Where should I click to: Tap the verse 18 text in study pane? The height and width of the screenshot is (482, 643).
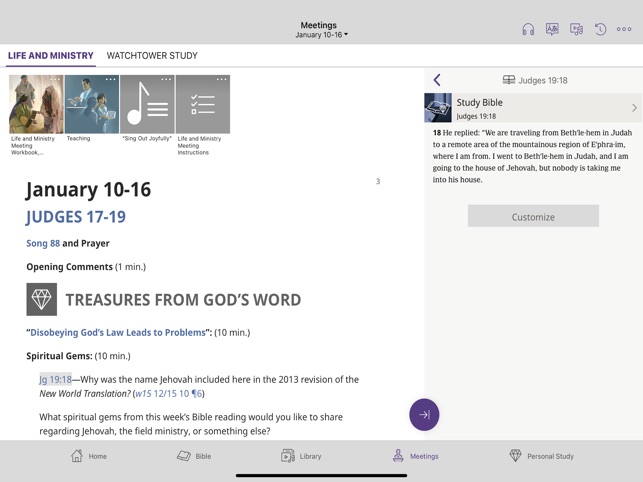(532, 156)
